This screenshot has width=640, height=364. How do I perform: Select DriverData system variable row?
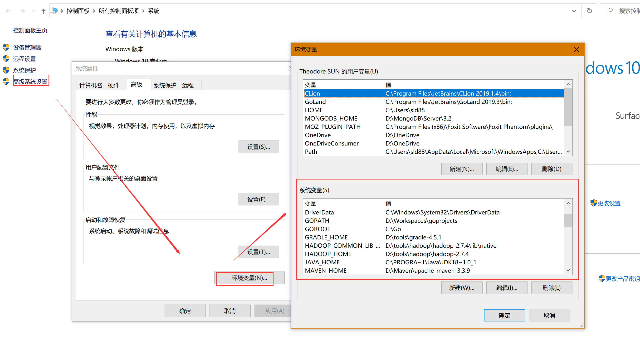[x=434, y=212]
